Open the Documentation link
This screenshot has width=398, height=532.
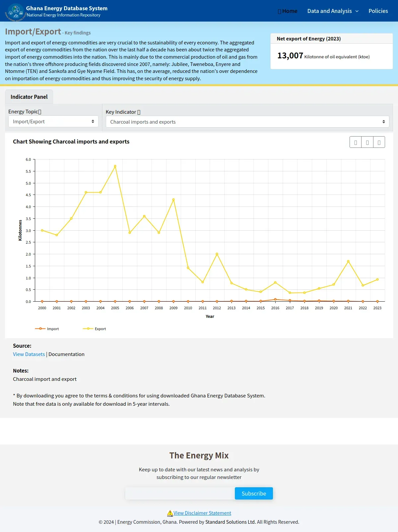[x=66, y=354]
